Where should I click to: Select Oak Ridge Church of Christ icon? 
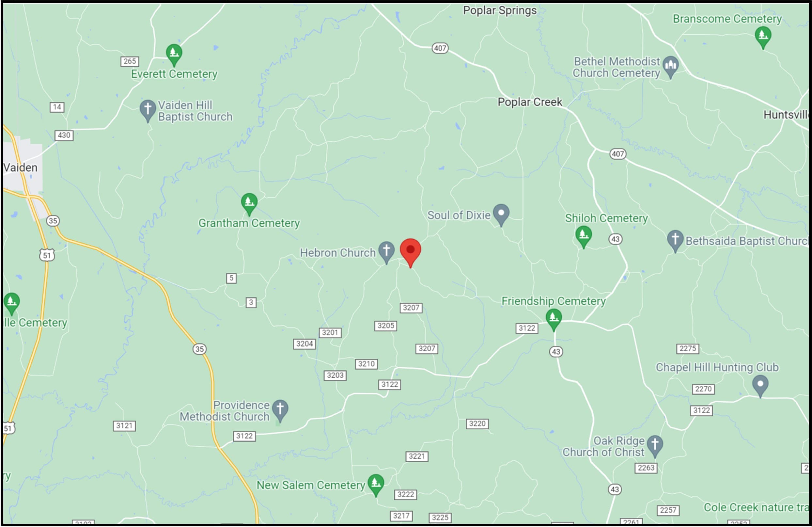tap(655, 446)
